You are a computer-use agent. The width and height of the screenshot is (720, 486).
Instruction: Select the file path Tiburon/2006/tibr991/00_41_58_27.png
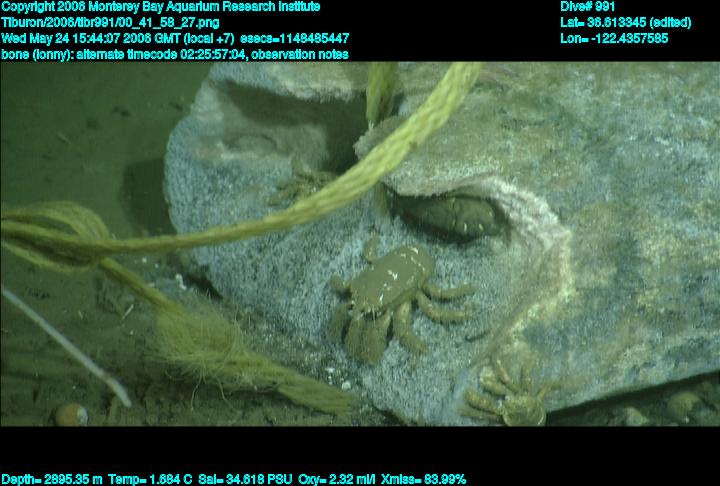pos(110,23)
